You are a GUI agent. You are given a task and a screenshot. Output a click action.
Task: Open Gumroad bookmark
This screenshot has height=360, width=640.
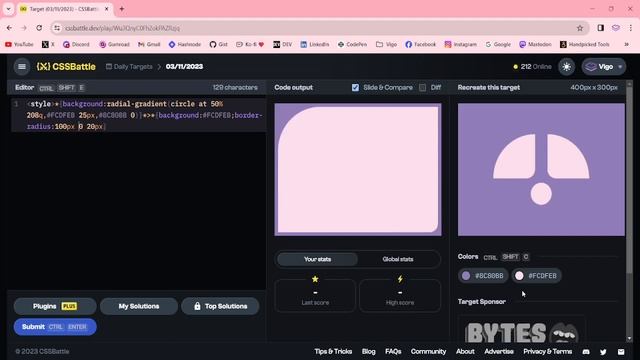pos(114,44)
